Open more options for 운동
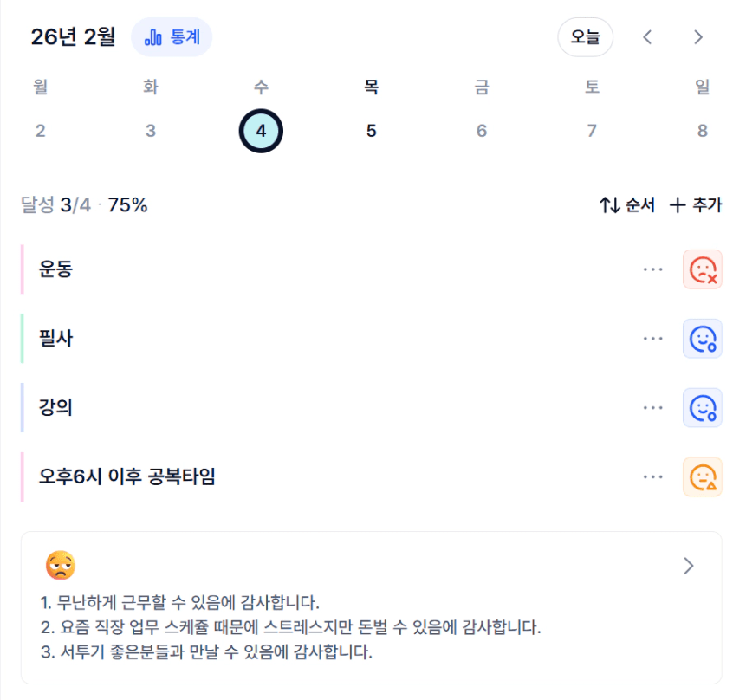This screenshot has width=733, height=700. pos(652,269)
